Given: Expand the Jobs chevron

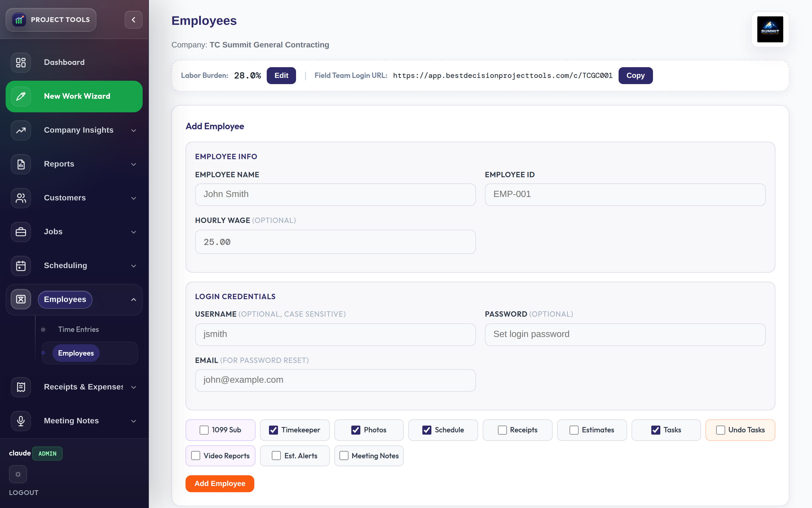Looking at the screenshot, I should (x=134, y=232).
